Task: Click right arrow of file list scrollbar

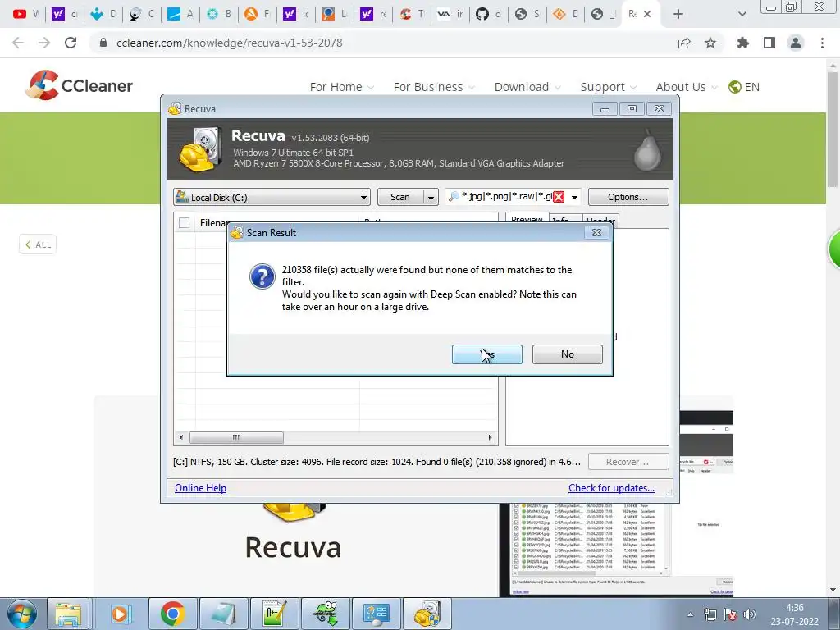Action: tap(491, 438)
